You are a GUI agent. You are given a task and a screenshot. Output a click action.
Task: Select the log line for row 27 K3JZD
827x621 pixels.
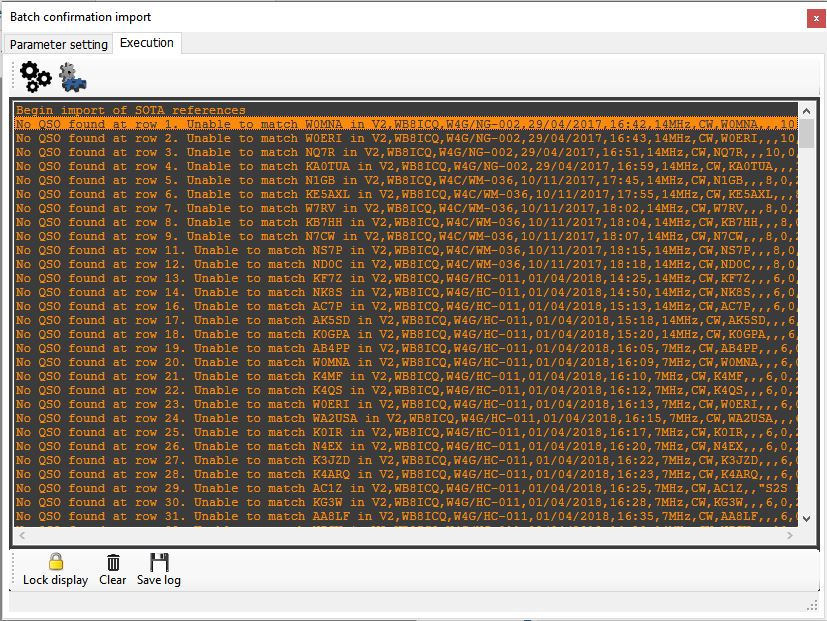(406, 460)
